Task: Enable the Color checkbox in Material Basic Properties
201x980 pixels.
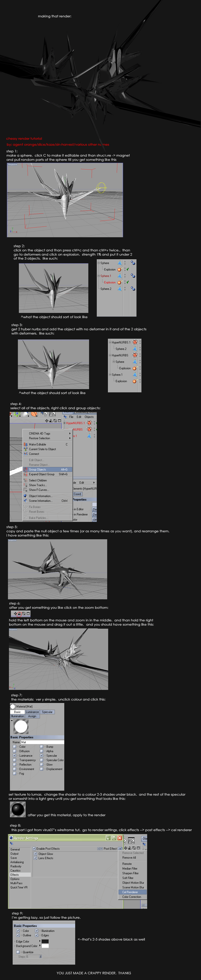Action: click(x=14, y=747)
